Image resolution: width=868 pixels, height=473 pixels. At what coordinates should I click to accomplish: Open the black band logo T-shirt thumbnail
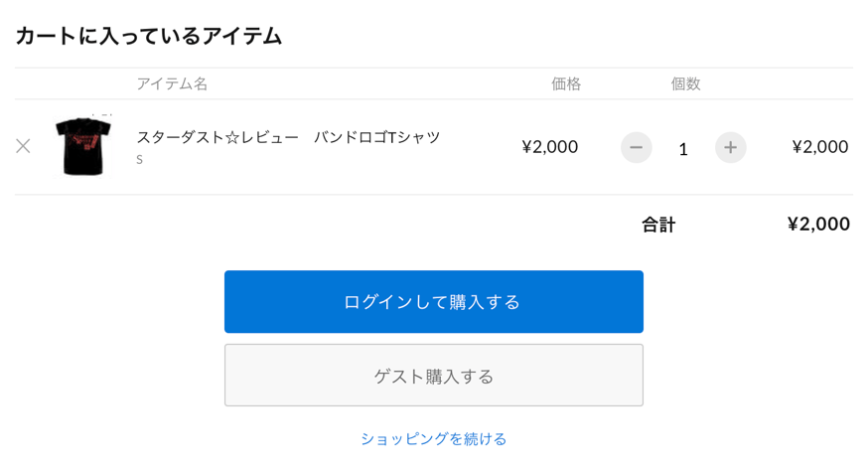tap(83, 146)
